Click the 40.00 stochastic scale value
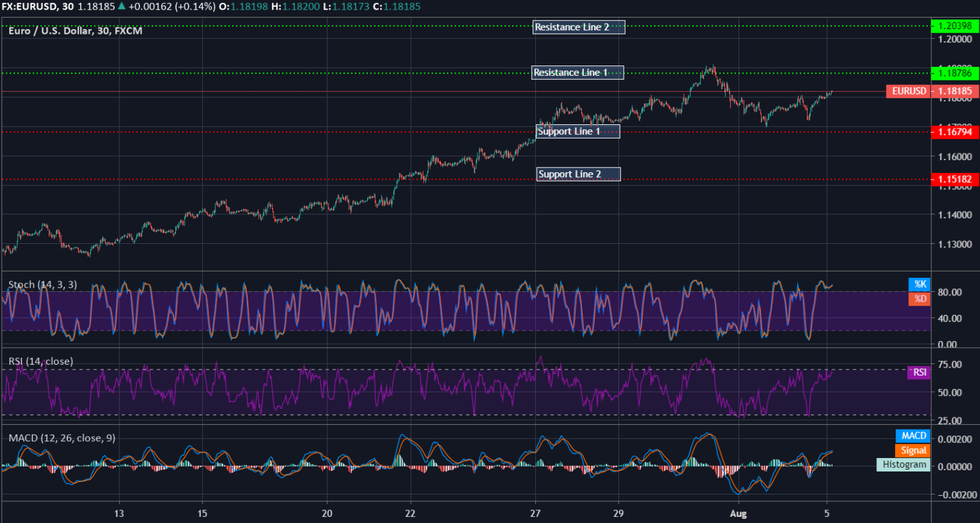Image resolution: width=980 pixels, height=523 pixels. pos(950,318)
